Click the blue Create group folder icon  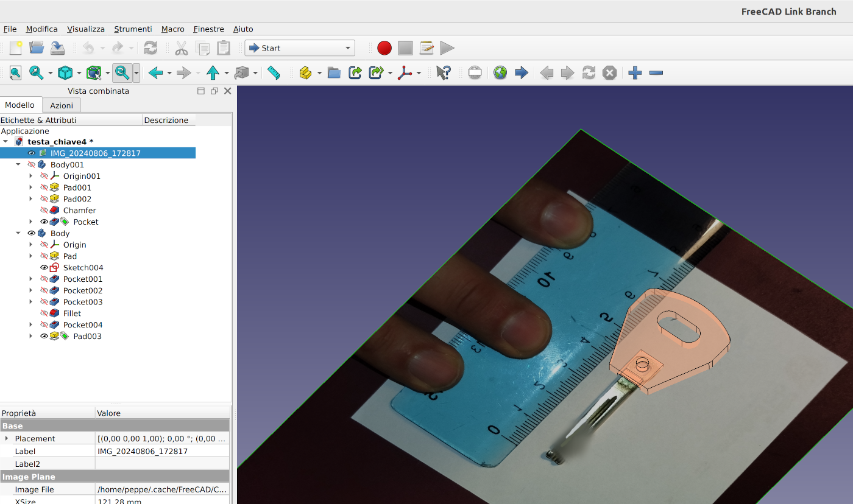(x=334, y=73)
